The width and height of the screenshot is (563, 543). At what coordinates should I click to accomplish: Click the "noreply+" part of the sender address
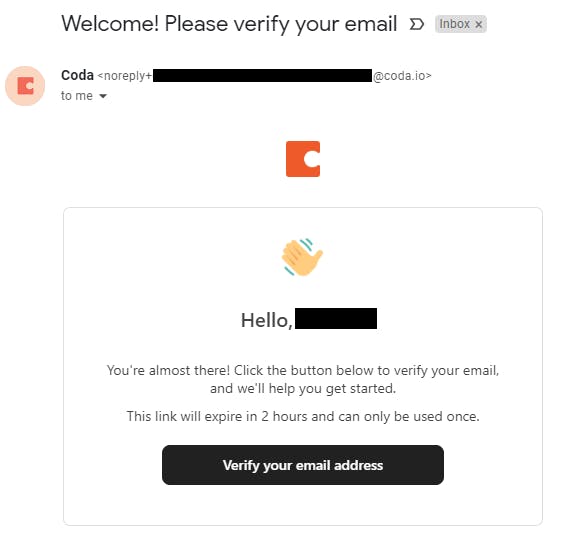click(x=125, y=76)
